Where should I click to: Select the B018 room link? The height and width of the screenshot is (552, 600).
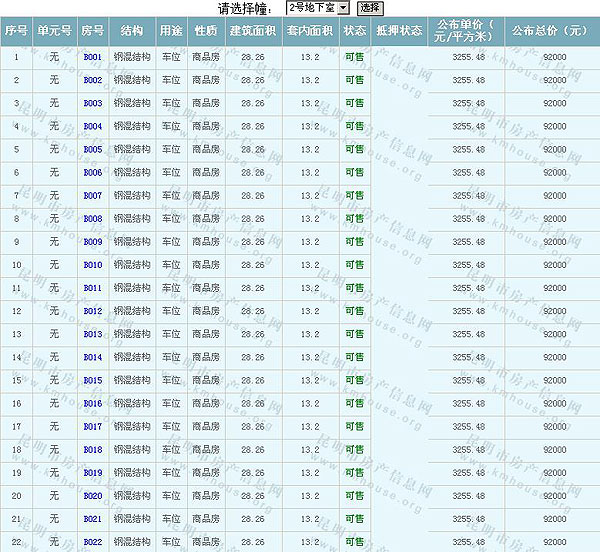[x=92, y=450]
